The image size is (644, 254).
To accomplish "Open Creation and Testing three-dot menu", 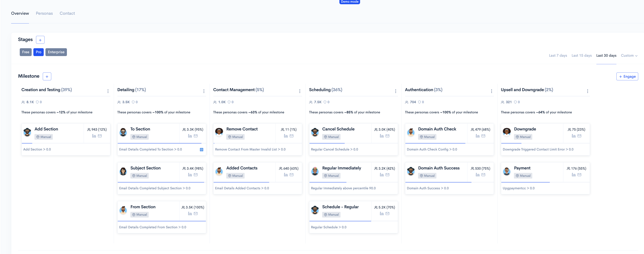I will point(108,91).
